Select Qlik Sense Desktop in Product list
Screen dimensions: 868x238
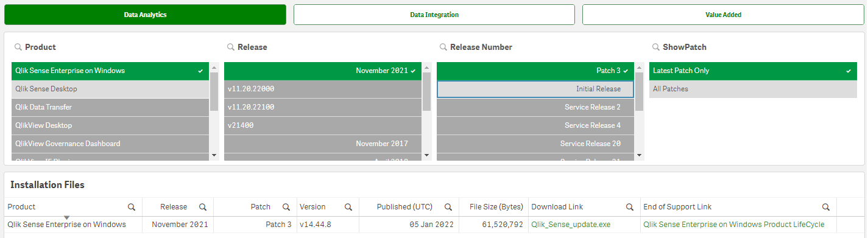110,89
